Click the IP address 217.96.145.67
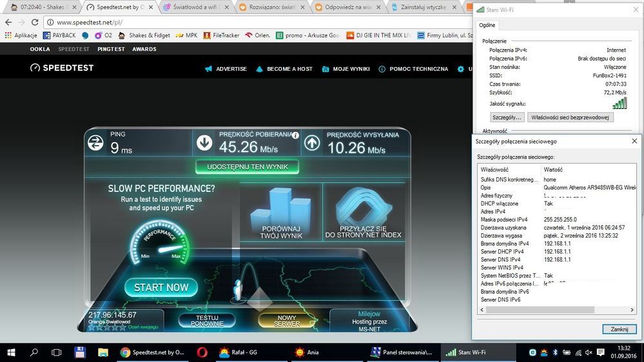Viewport: 644px width, 362px height. point(112,315)
